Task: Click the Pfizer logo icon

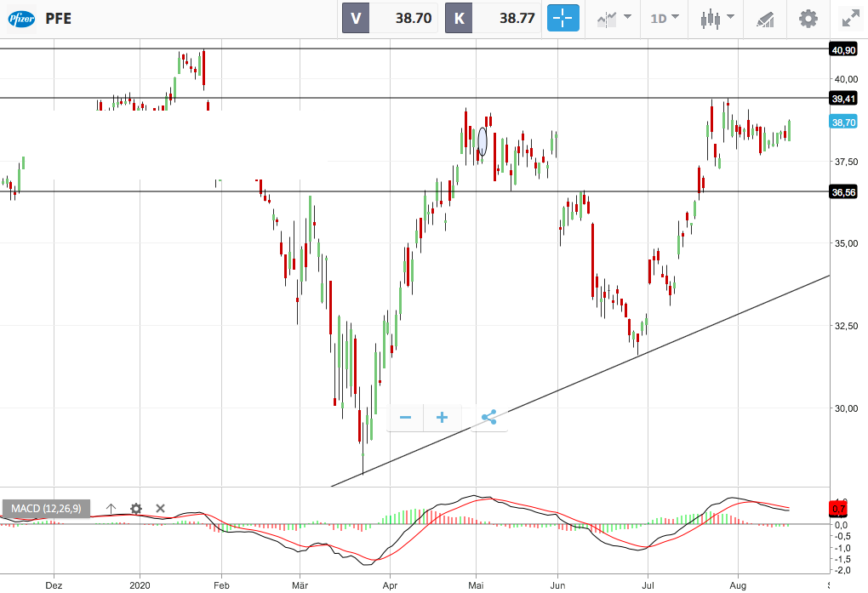Action: (x=21, y=19)
